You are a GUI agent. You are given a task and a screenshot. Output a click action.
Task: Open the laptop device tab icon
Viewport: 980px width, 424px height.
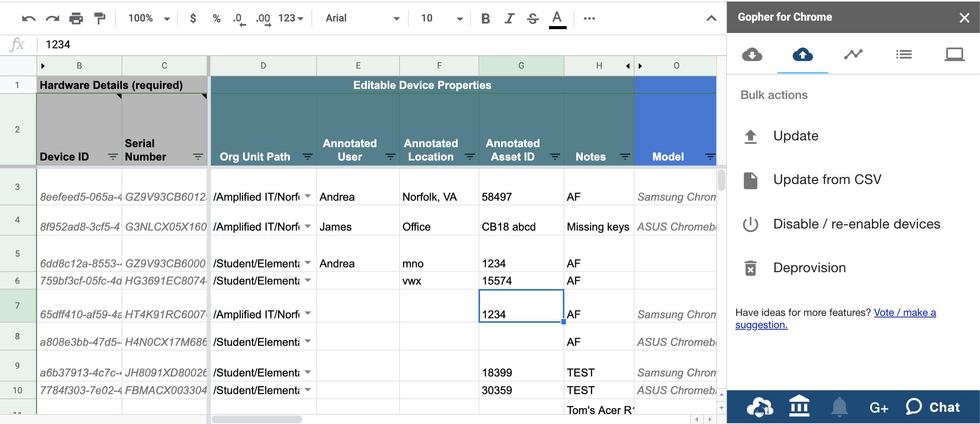[x=954, y=54]
